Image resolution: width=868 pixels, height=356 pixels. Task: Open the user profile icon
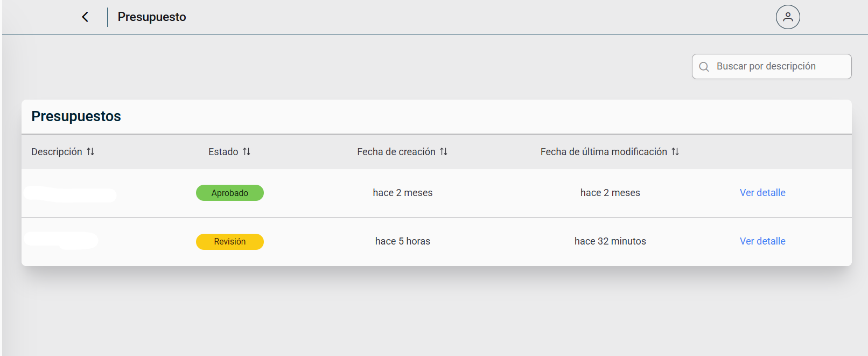point(787,17)
